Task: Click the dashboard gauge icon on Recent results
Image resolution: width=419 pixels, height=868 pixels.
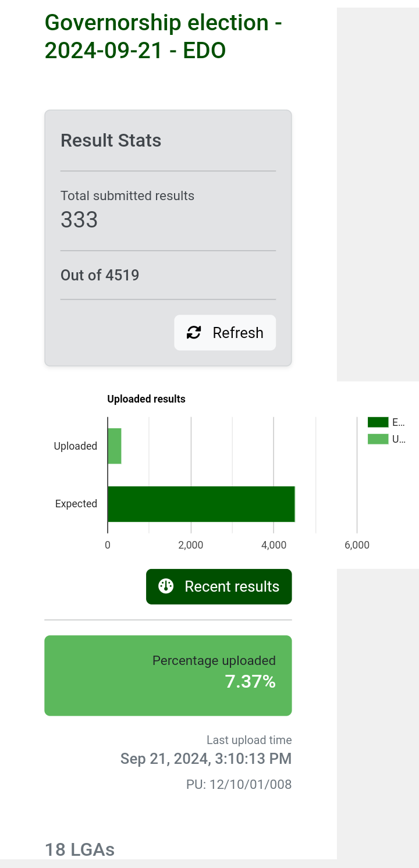Action: tap(166, 586)
